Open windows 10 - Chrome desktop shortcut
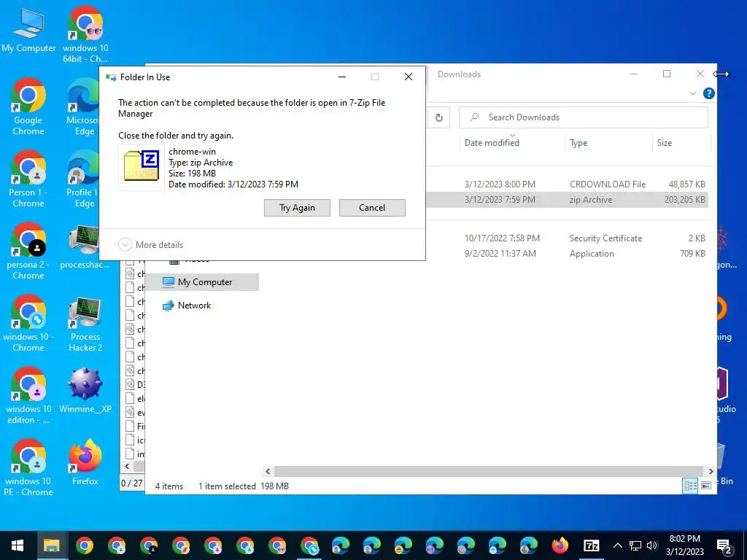The width and height of the screenshot is (747, 560). pos(28,324)
